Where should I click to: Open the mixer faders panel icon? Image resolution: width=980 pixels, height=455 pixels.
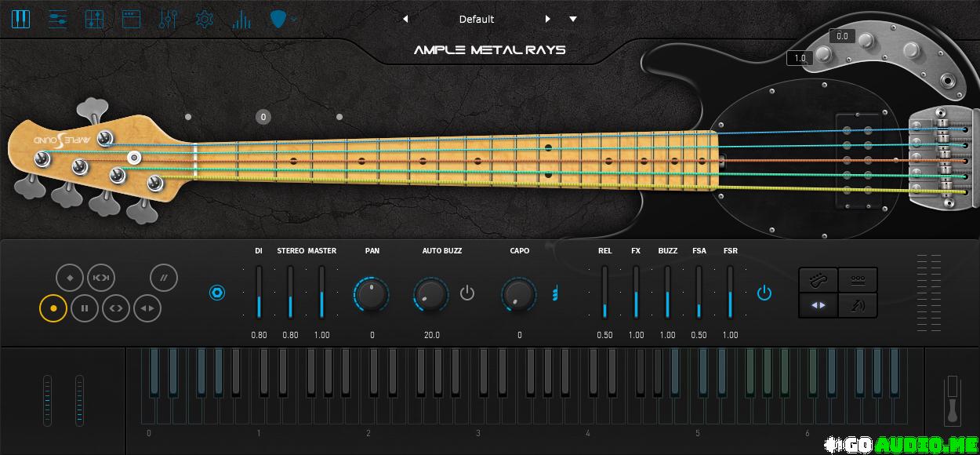[168, 19]
